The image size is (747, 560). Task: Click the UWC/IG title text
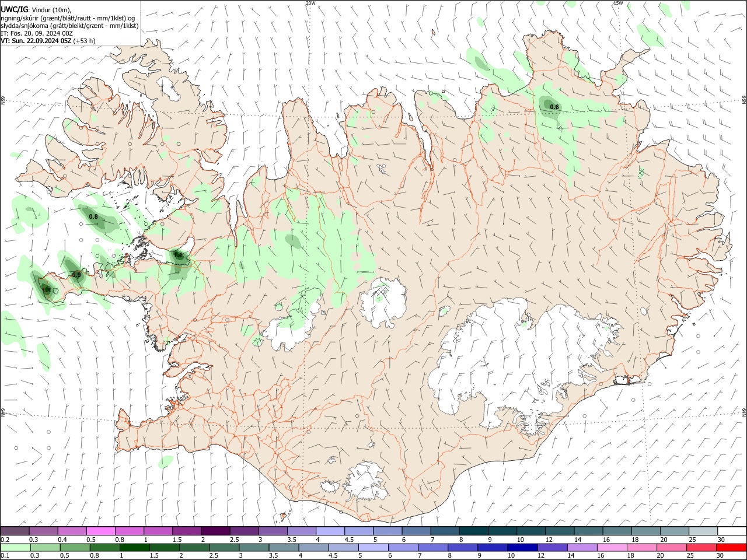click(13, 9)
